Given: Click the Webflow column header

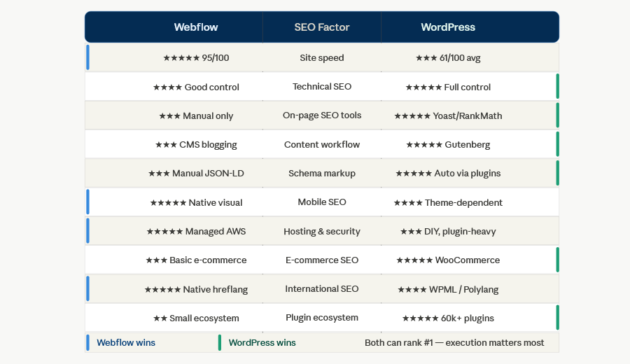Looking at the screenshot, I should point(196,27).
